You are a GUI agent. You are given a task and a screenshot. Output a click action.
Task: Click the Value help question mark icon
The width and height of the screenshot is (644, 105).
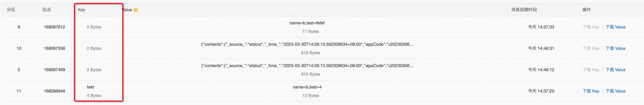[136, 10]
